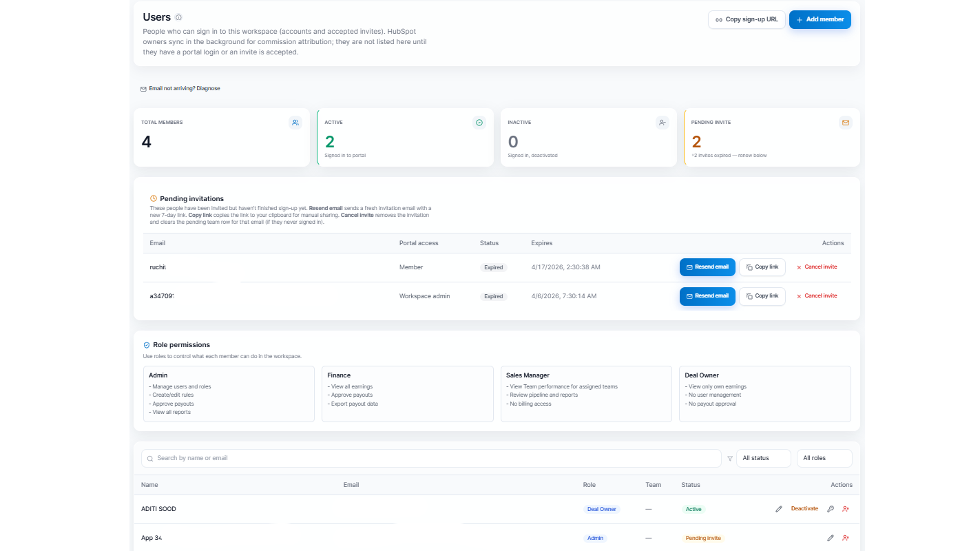Cancel invite for ruchit

coord(817,267)
